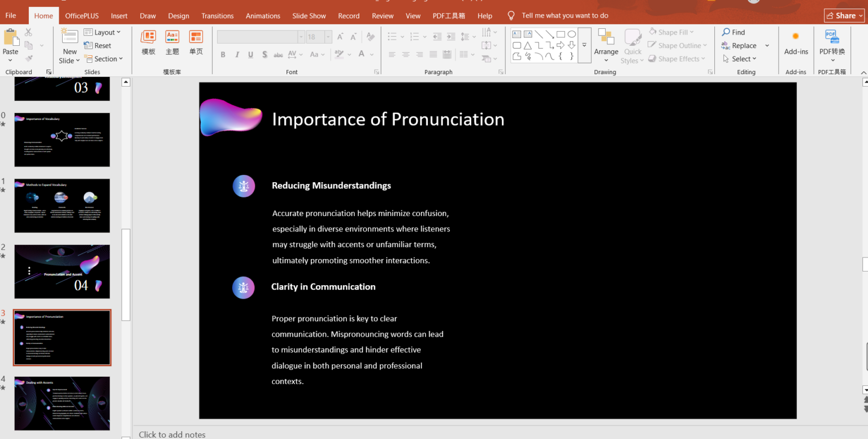Viewport: 868px width, 439px height.
Task: Toggle text shadow
Action: [x=265, y=55]
